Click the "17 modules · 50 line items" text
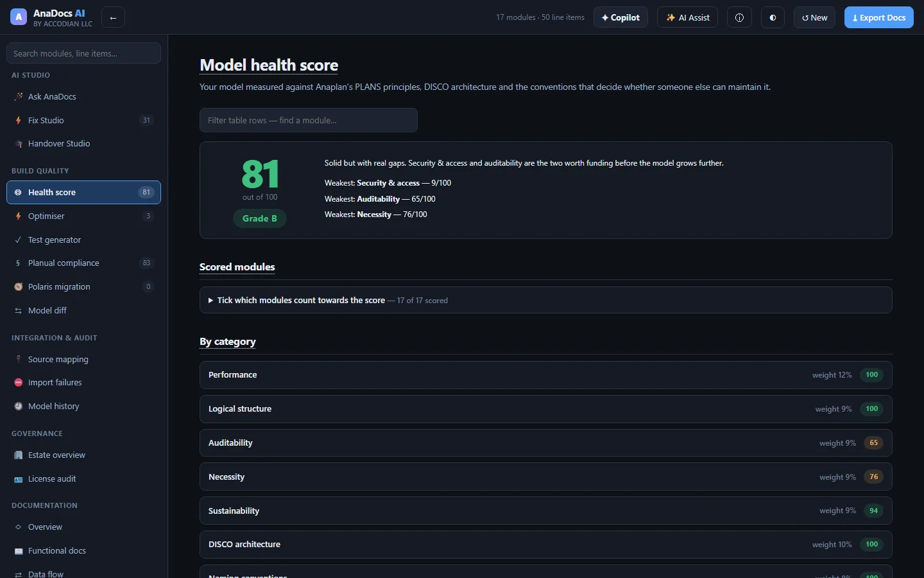Image resolution: width=924 pixels, height=578 pixels. coord(540,17)
